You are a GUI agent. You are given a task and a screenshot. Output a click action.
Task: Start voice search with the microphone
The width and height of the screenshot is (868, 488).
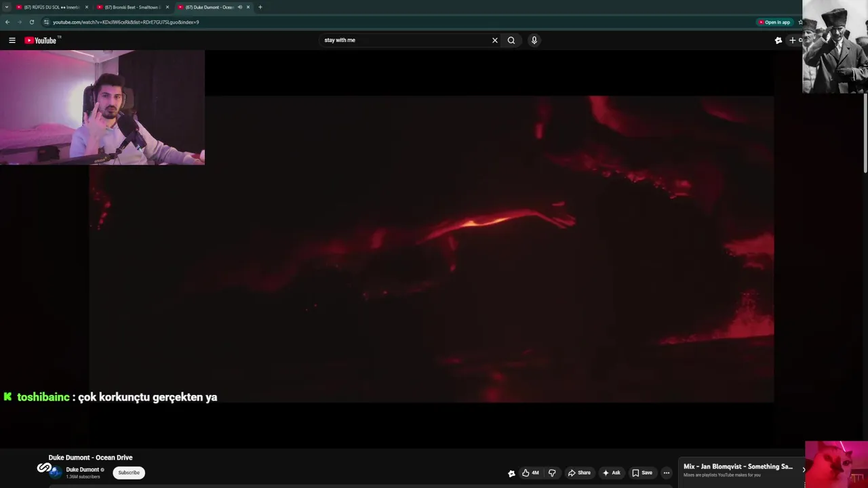[534, 40]
